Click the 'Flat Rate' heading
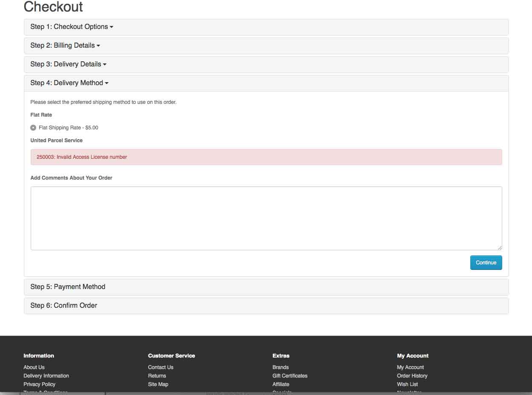The image size is (532, 395). click(x=41, y=115)
